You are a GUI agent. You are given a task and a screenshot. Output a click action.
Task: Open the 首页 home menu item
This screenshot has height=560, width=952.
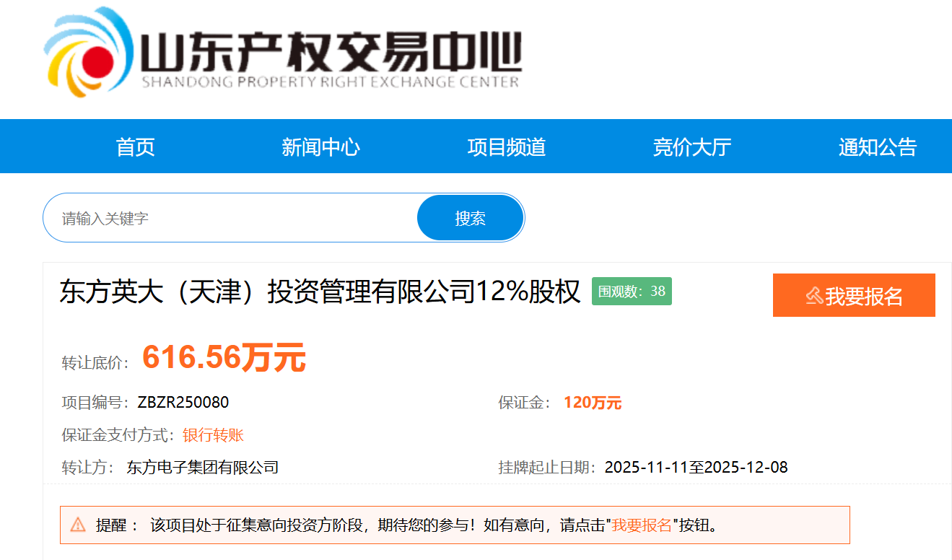tap(136, 147)
